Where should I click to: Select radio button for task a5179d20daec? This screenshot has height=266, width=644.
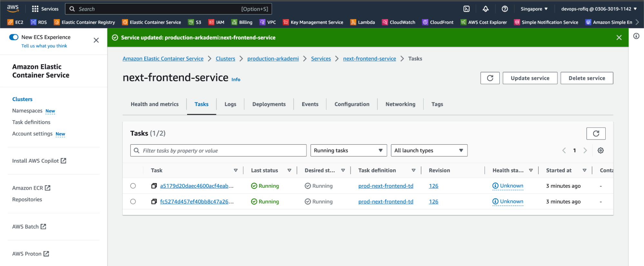point(133,186)
